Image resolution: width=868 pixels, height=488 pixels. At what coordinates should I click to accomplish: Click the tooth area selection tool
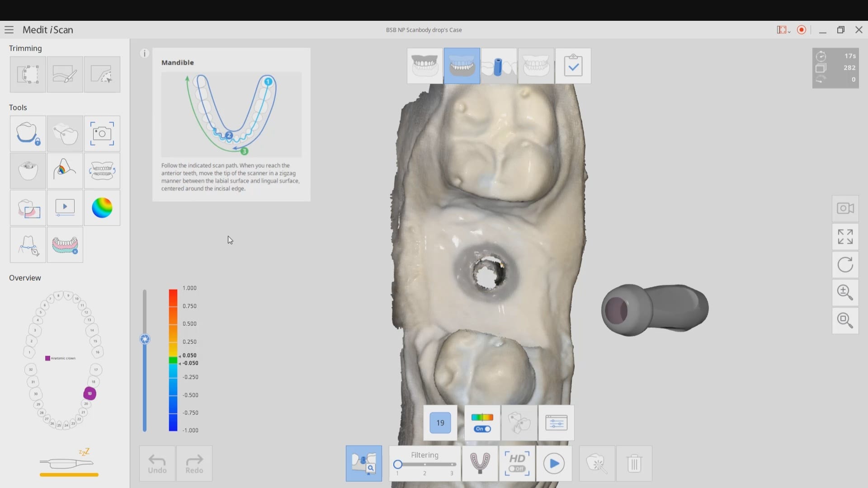(x=28, y=208)
